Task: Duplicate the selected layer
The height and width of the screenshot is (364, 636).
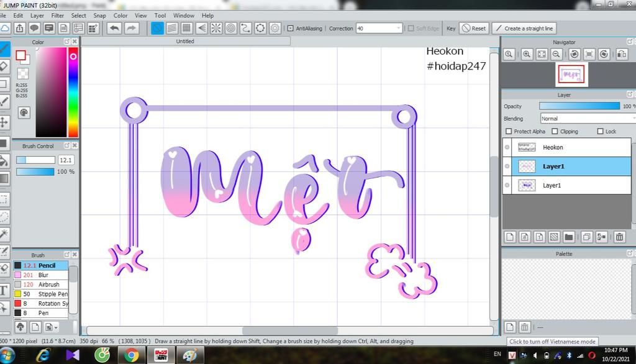Action: click(586, 237)
